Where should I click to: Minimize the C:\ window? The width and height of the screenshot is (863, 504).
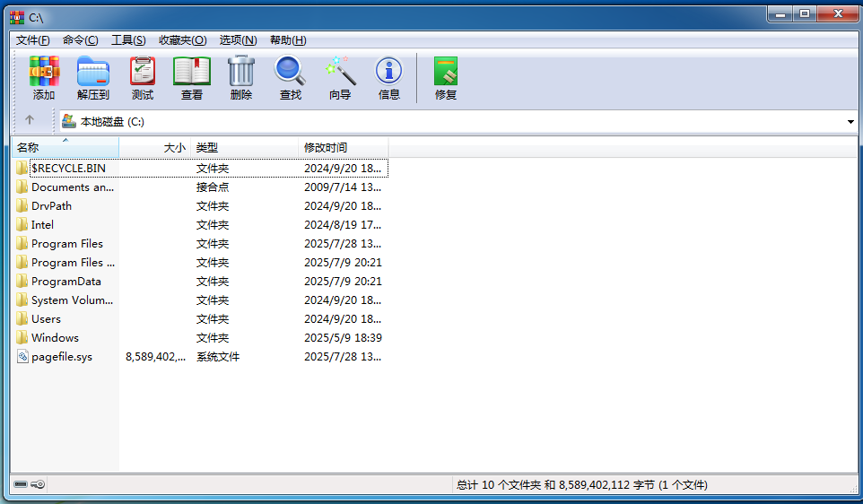point(780,13)
